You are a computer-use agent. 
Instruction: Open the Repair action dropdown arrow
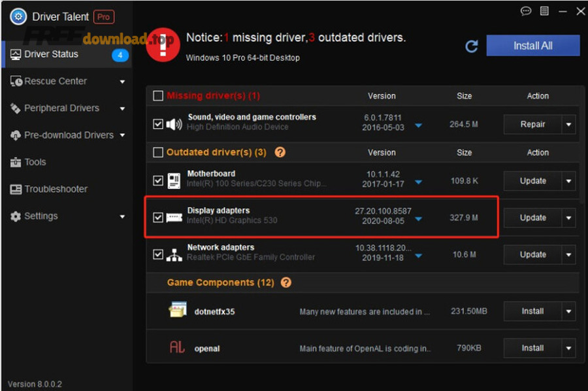click(568, 124)
